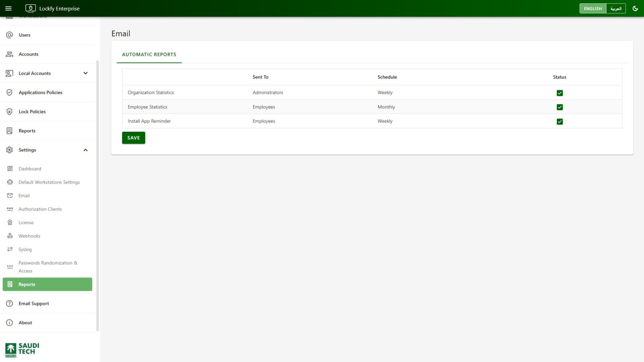Open the main Reports menu item

48,131
